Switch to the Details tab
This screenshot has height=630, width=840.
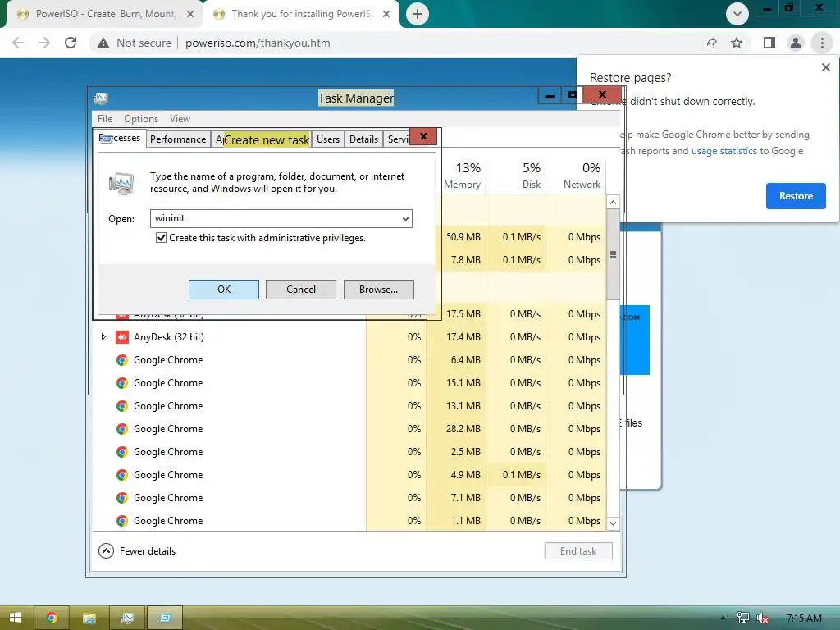[363, 139]
